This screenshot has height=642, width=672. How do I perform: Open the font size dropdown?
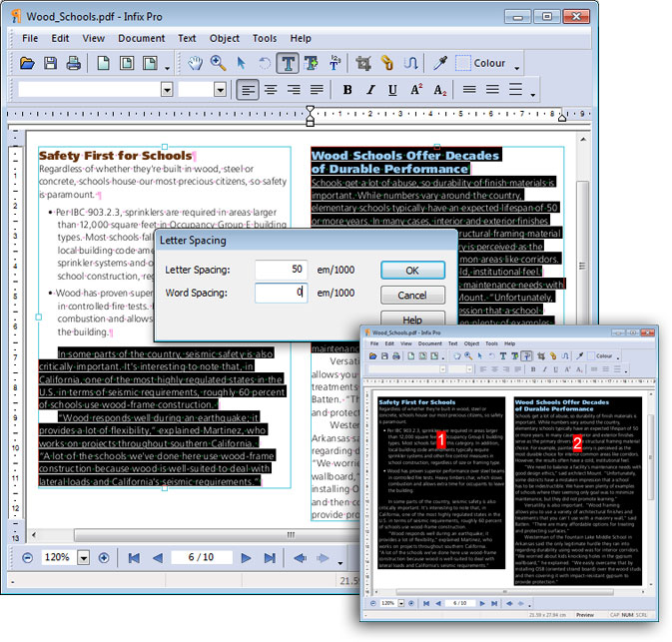point(220,90)
